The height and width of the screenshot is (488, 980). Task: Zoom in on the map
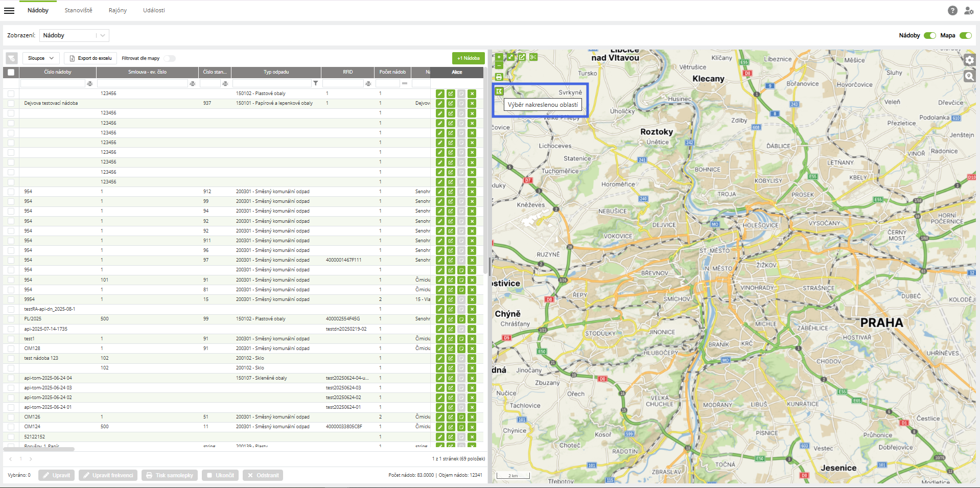[499, 57]
